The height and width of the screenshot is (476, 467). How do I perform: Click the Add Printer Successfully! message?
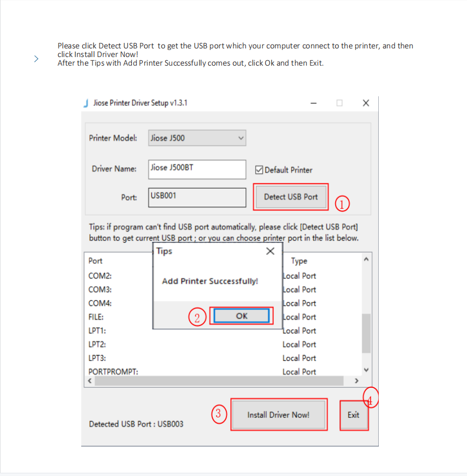coord(210,281)
